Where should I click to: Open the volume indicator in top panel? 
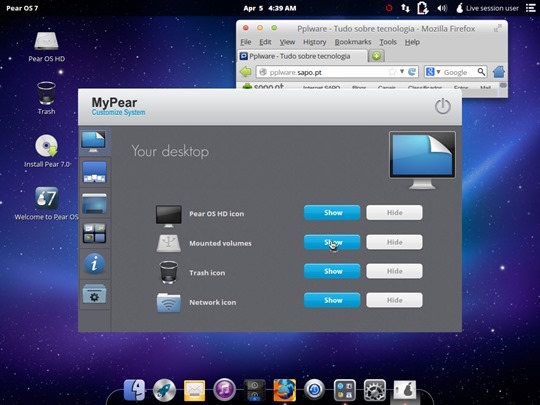click(442, 8)
